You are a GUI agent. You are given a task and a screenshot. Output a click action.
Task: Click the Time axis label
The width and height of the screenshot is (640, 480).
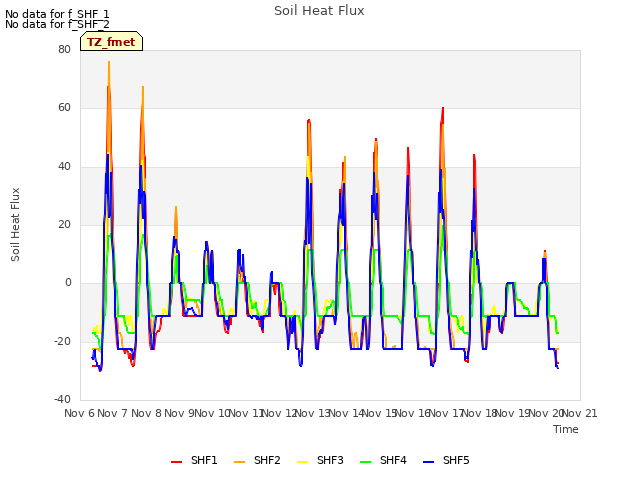566,429
